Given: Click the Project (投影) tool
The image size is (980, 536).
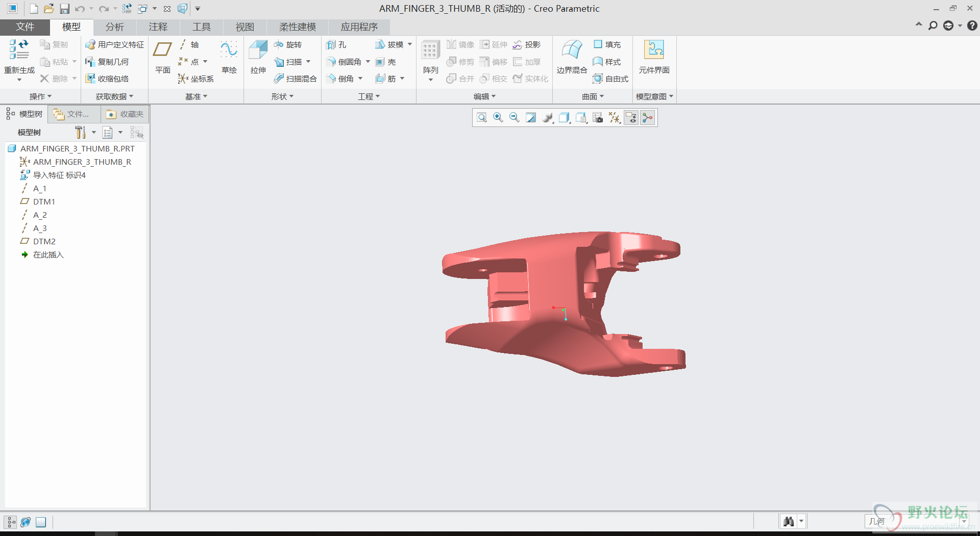Looking at the screenshot, I should [527, 45].
